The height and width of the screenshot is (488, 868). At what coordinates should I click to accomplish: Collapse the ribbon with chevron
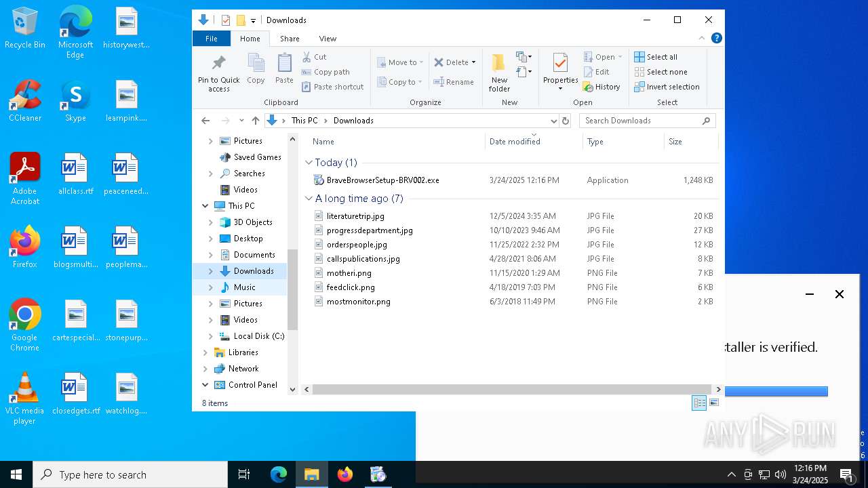(702, 39)
